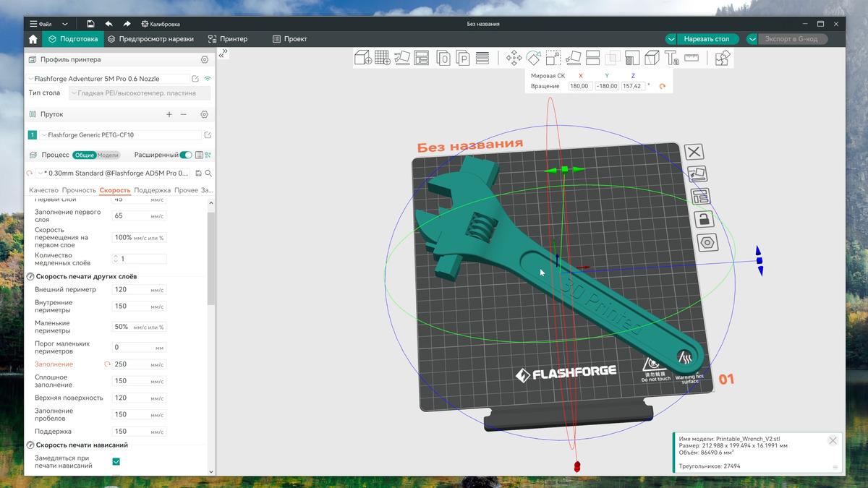Click the Auto-orient icon in the toolbar
The image size is (868, 488).
(x=402, y=58)
